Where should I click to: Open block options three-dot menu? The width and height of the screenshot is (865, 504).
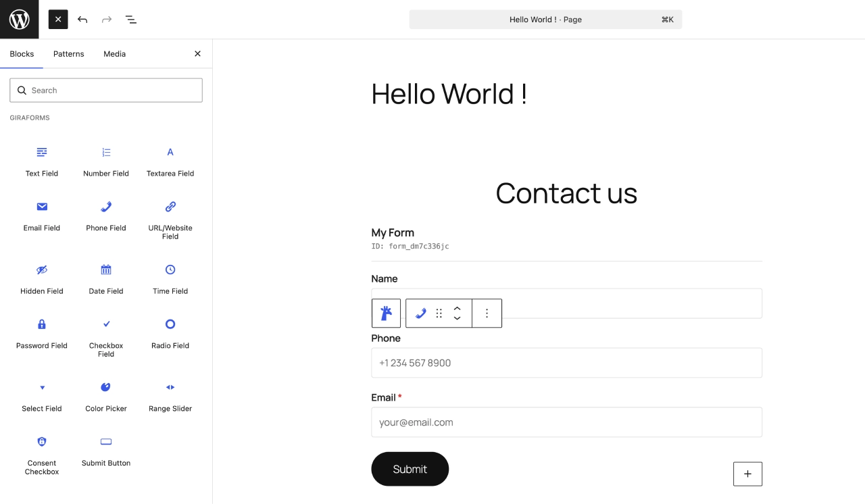(487, 313)
